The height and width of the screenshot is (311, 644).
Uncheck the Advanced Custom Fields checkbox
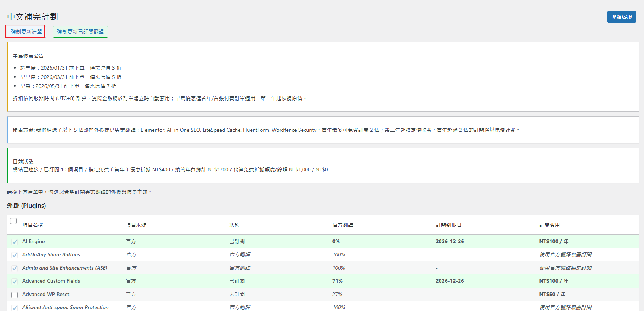(x=15, y=282)
